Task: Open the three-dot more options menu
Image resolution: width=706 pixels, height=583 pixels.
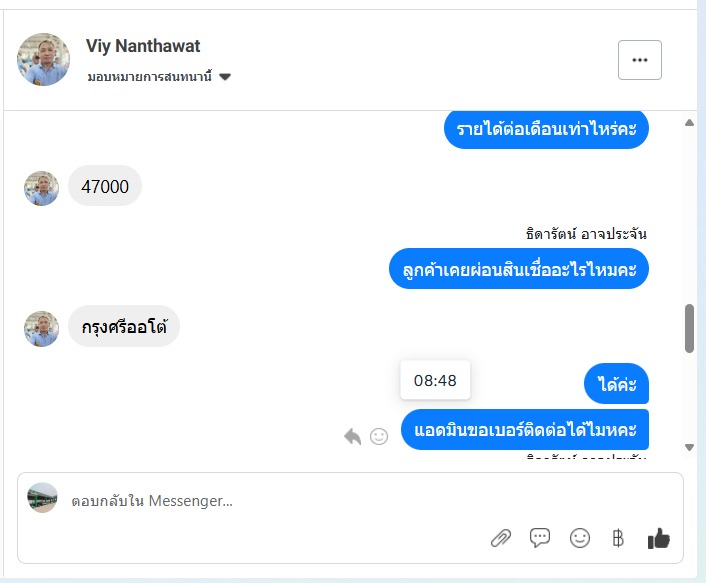Action: [x=640, y=60]
